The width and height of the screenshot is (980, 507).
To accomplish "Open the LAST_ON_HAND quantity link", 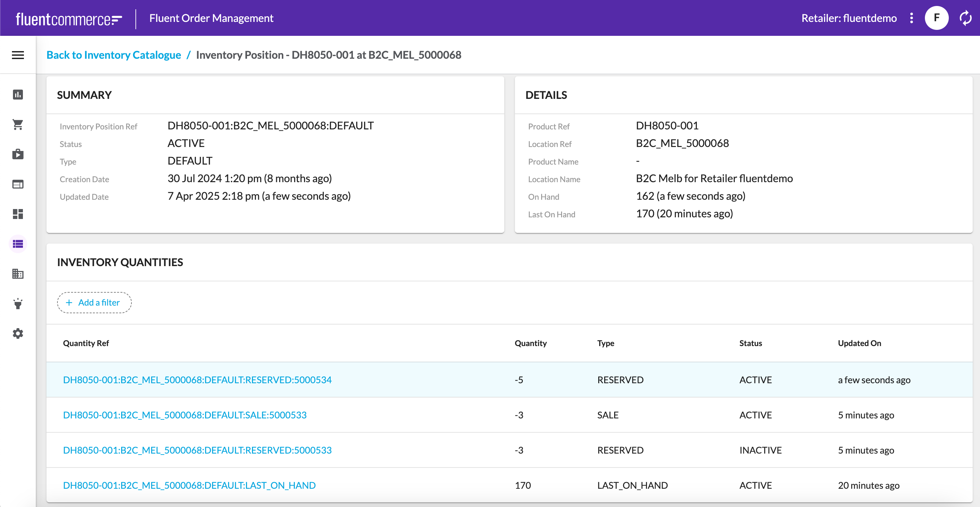I will click(189, 485).
